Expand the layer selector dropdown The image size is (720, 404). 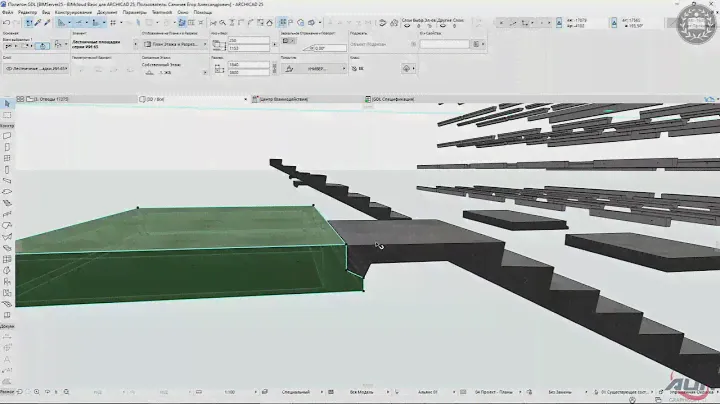(34, 68)
